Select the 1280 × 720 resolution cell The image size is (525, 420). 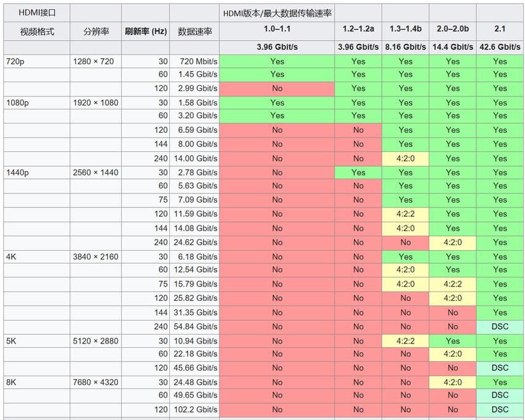[96, 62]
